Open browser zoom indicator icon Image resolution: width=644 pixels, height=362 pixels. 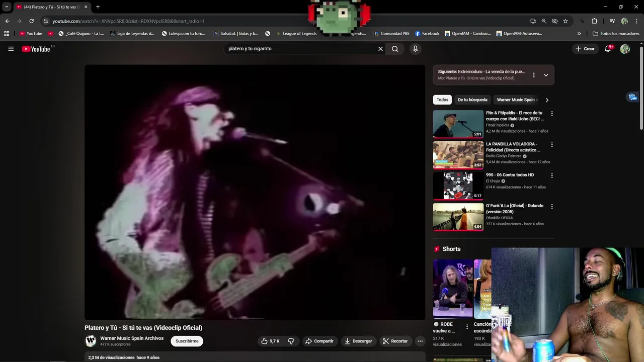pos(544,21)
